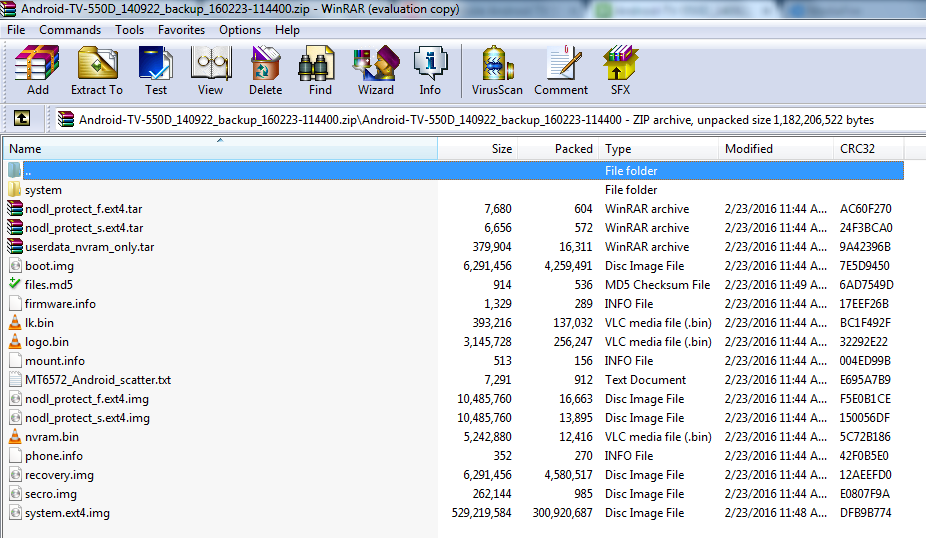926x538 pixels.
Task: Click the MD5 Checksum File type cell
Action: coord(657,285)
